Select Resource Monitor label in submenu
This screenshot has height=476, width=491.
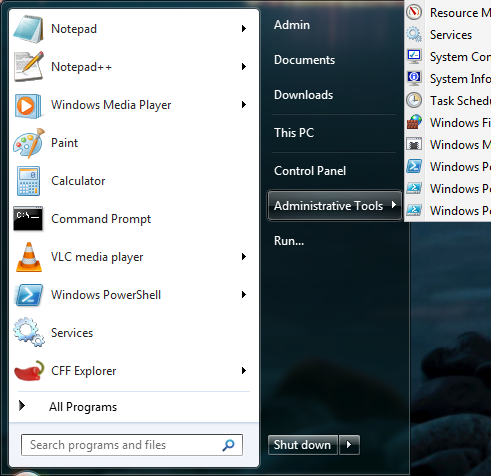pyautogui.click(x=460, y=13)
